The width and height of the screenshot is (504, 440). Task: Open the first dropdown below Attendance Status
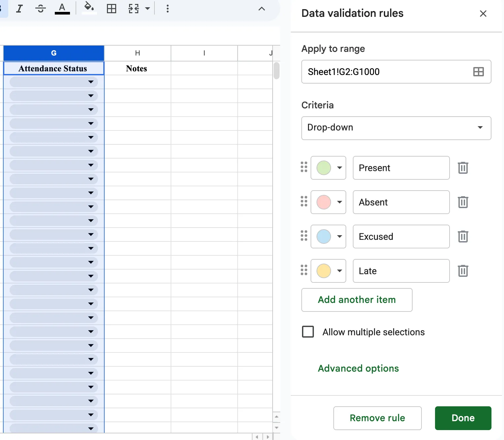[x=54, y=82]
